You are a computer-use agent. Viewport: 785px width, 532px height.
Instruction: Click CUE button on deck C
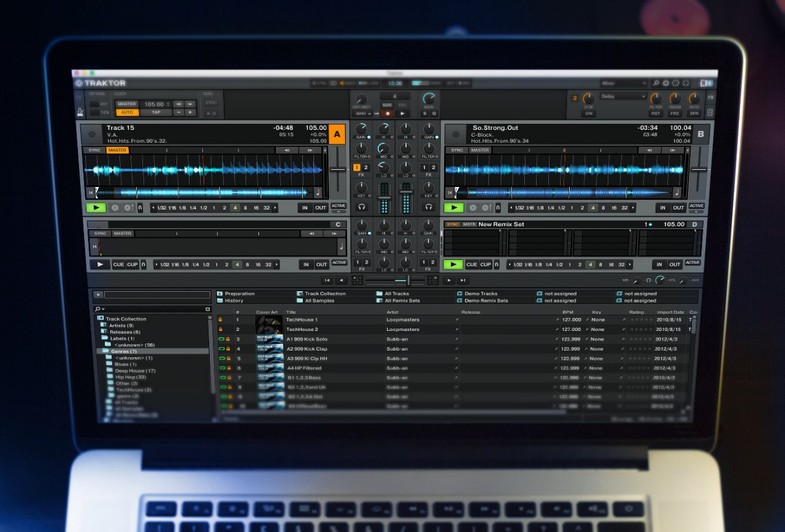pos(118,265)
